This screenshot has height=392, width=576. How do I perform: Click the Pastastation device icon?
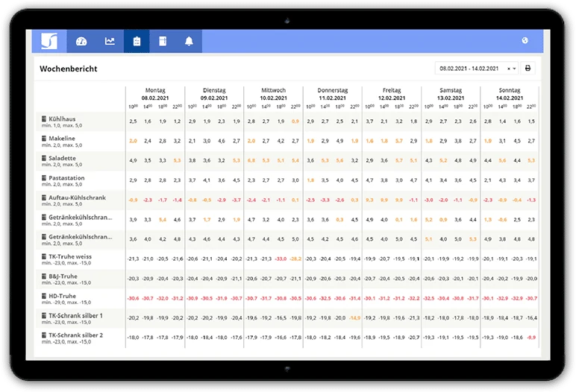[44, 177]
